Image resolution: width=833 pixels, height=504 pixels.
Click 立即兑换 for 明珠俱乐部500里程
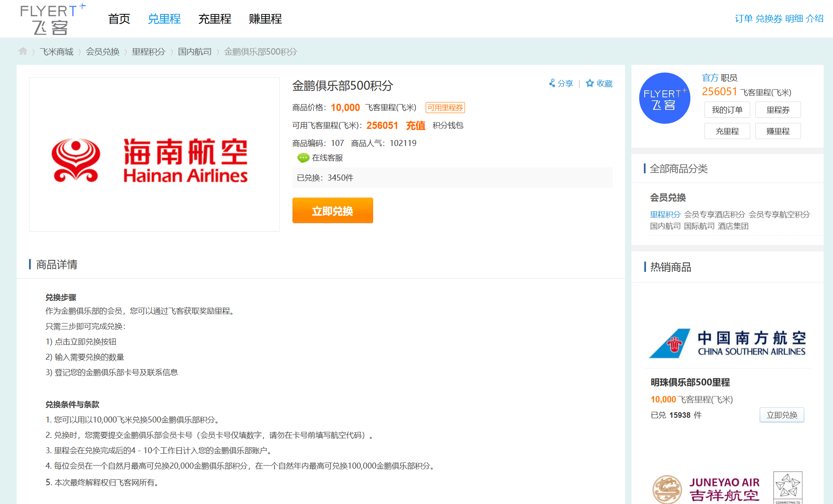[x=782, y=415]
